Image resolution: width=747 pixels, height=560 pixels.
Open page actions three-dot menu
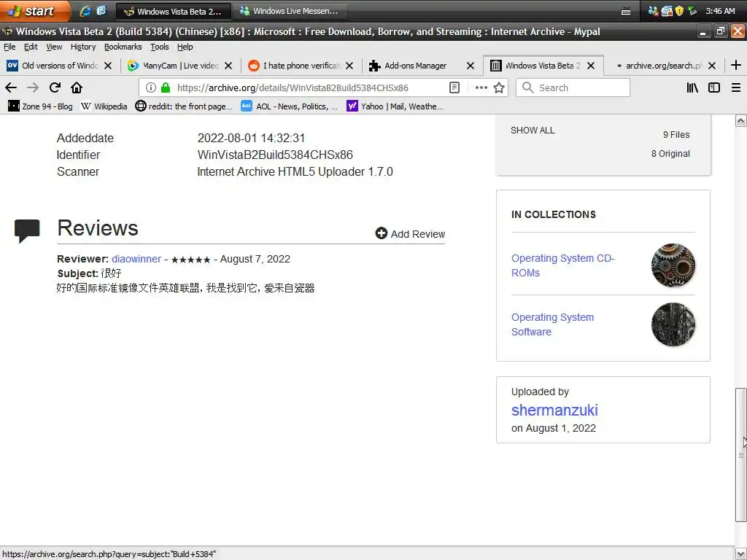click(x=481, y=87)
